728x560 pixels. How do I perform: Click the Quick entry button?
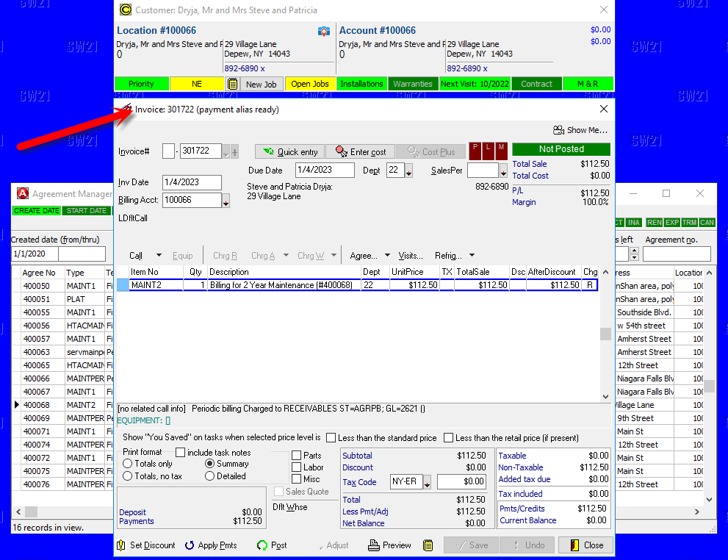[x=290, y=151]
